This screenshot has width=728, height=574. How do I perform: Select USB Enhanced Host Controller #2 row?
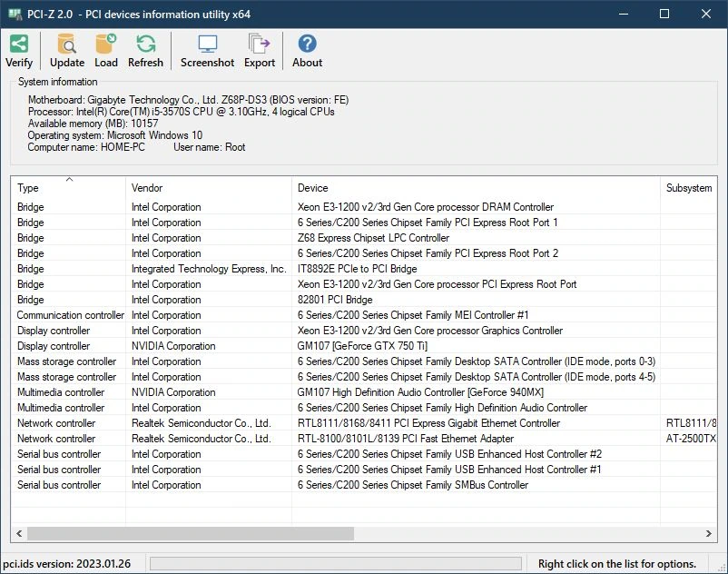pyautogui.click(x=364, y=454)
